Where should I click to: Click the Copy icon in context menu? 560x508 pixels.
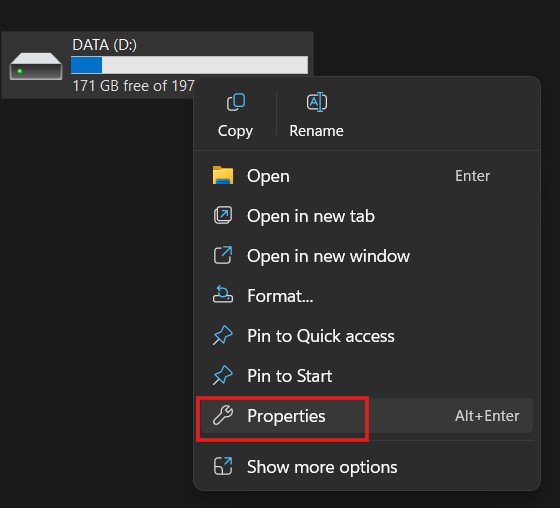click(236, 102)
